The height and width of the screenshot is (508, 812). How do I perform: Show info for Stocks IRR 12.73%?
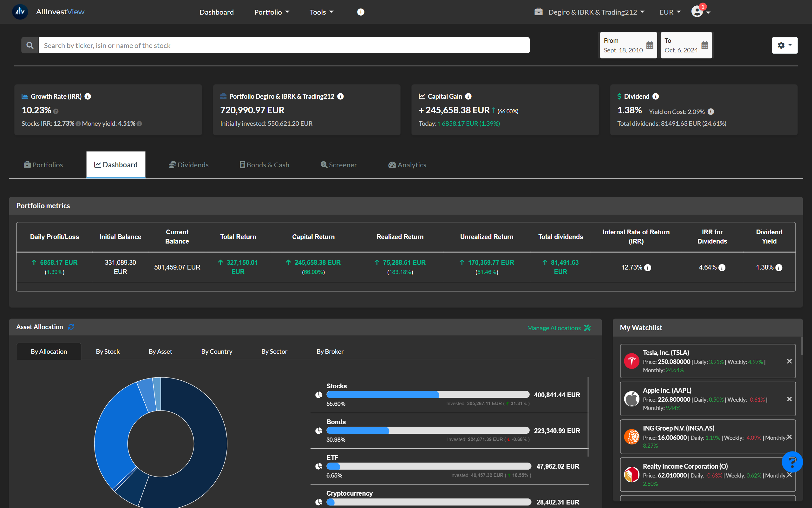[78, 124]
